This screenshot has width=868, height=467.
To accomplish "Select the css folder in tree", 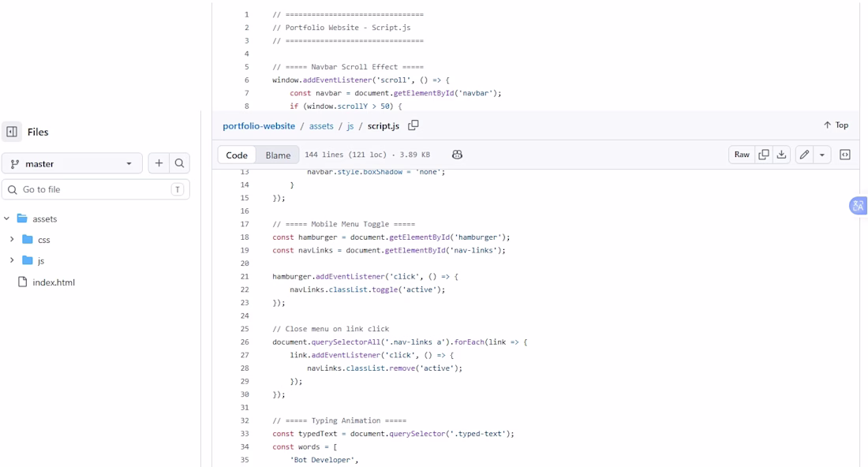I will (43, 240).
